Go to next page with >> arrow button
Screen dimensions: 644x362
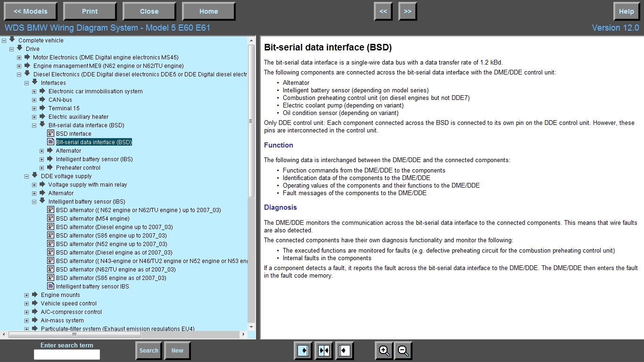point(407,11)
